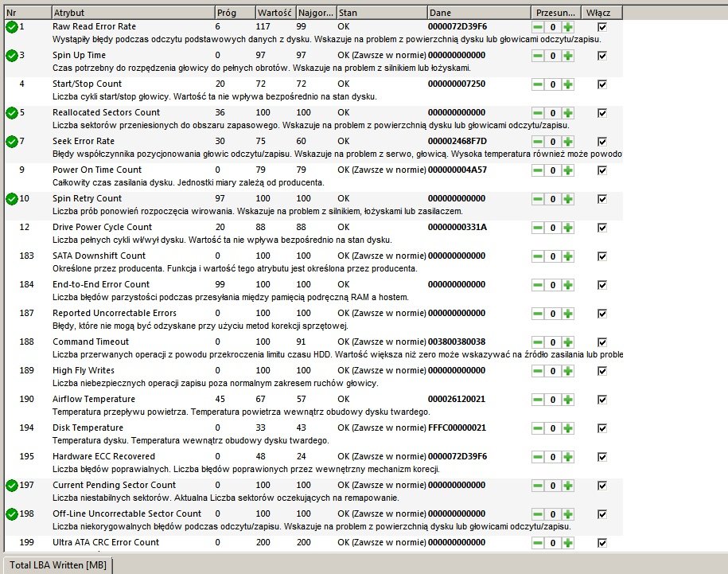
Task: Click the Dane column header
Action: coord(477,13)
